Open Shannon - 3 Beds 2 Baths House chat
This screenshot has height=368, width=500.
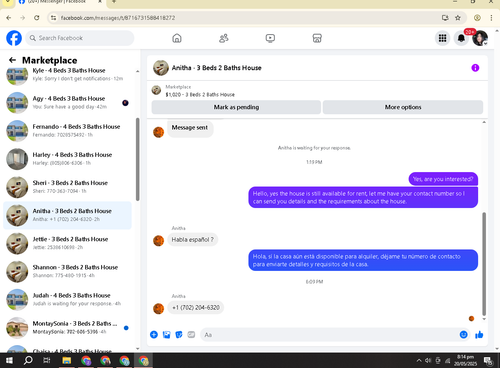click(x=68, y=272)
